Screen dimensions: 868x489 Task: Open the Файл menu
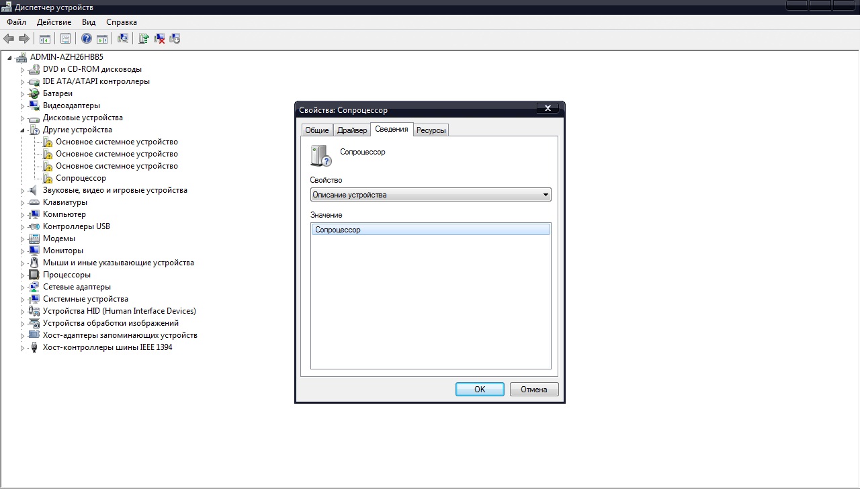point(16,22)
